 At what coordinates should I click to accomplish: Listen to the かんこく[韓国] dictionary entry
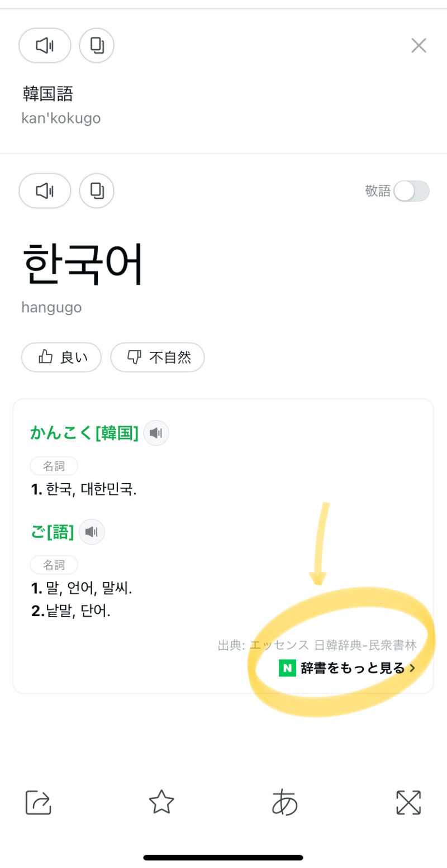(x=156, y=433)
